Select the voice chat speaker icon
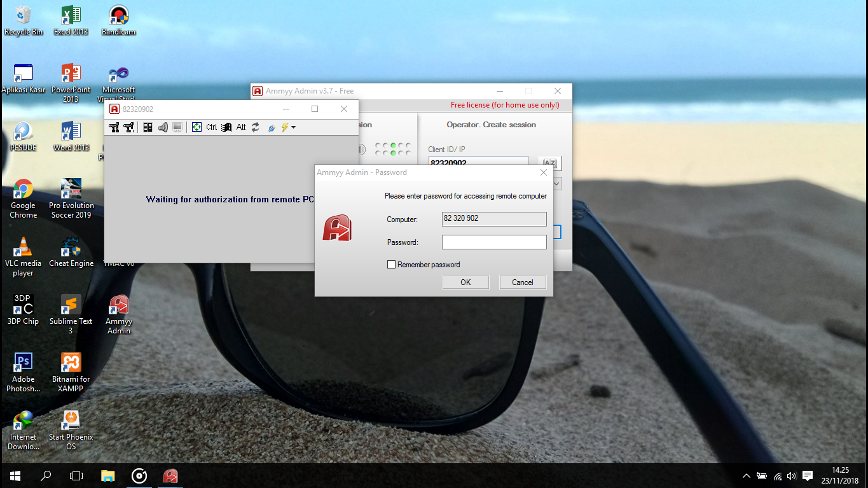Viewport: 868px width, 488px height. [163, 127]
